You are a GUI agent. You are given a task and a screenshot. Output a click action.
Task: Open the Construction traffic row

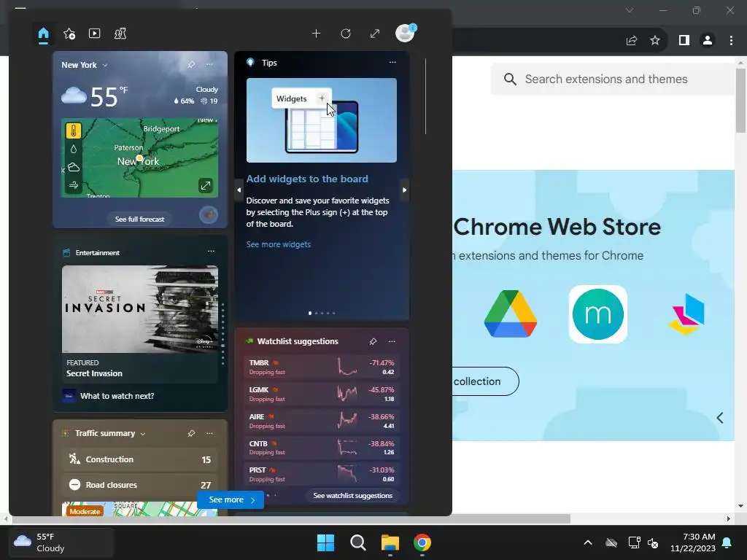tap(140, 459)
